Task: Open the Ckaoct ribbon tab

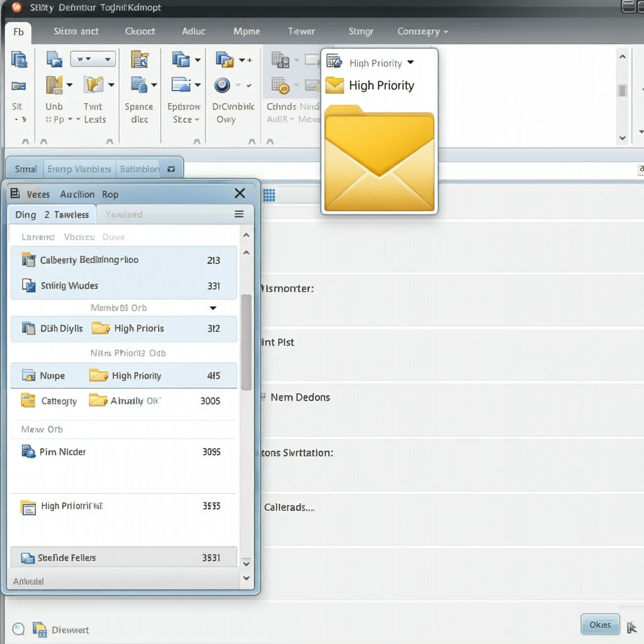Action: [140, 31]
